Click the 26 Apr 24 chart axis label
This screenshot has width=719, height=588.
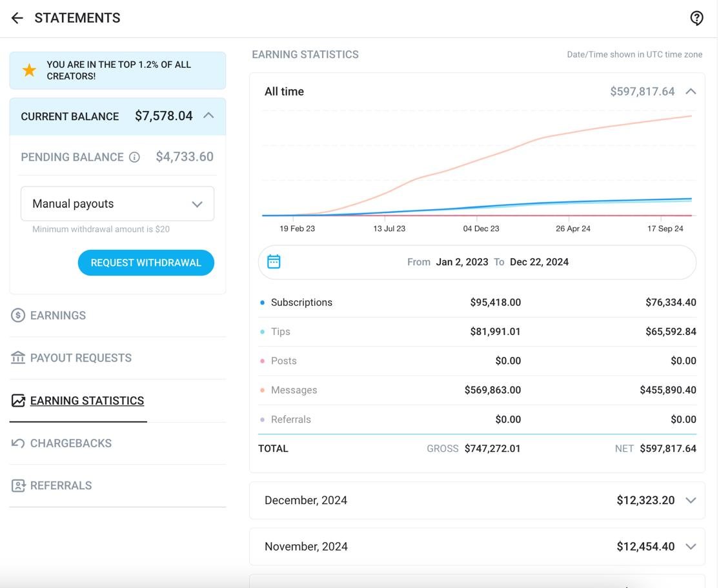pyautogui.click(x=573, y=228)
